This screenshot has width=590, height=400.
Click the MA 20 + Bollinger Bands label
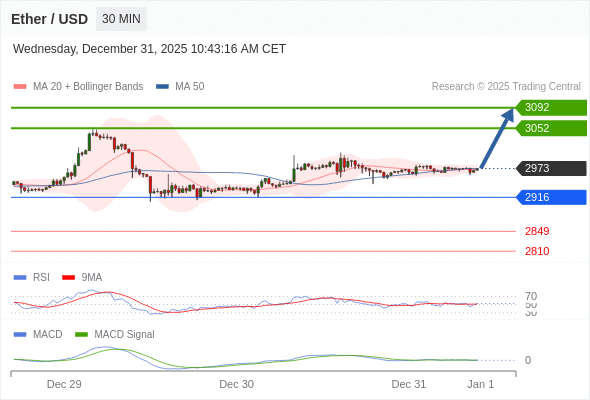click(x=88, y=87)
